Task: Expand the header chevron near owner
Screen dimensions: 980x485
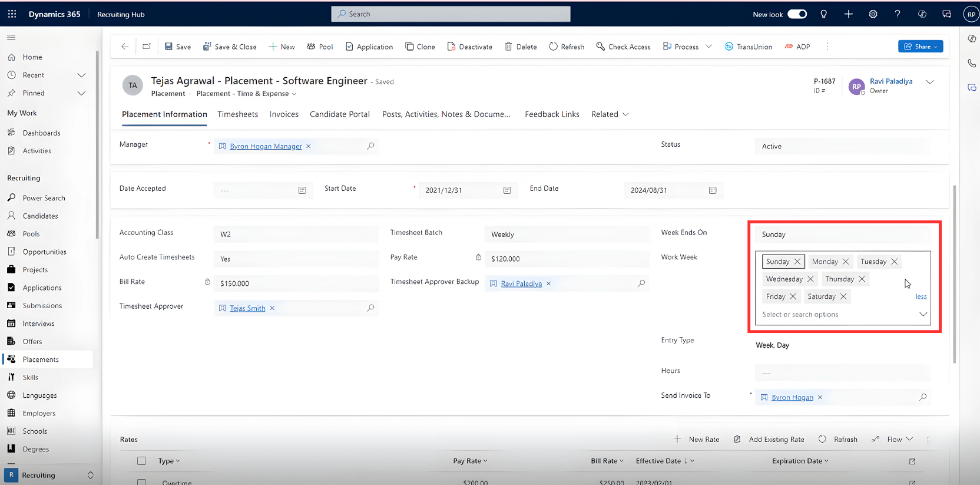Action: click(x=930, y=82)
